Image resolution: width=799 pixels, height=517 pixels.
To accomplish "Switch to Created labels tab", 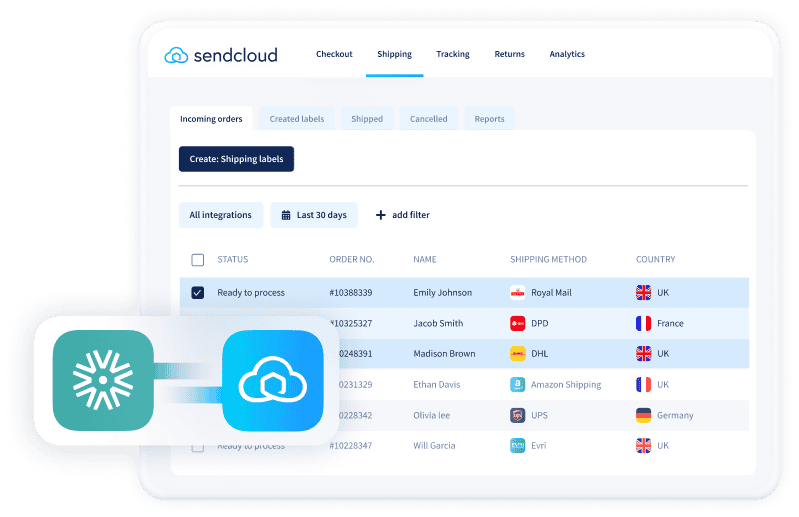I will [297, 119].
